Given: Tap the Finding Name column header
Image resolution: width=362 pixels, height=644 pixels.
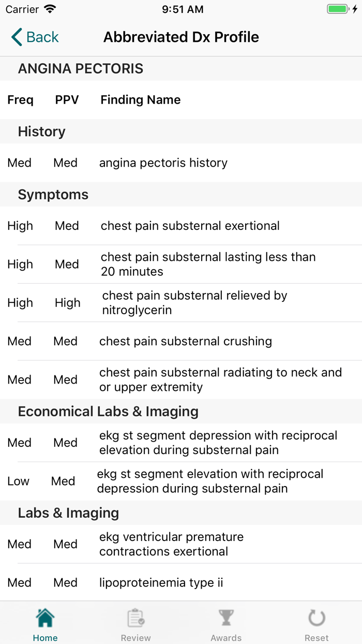Looking at the screenshot, I should click(x=141, y=100).
